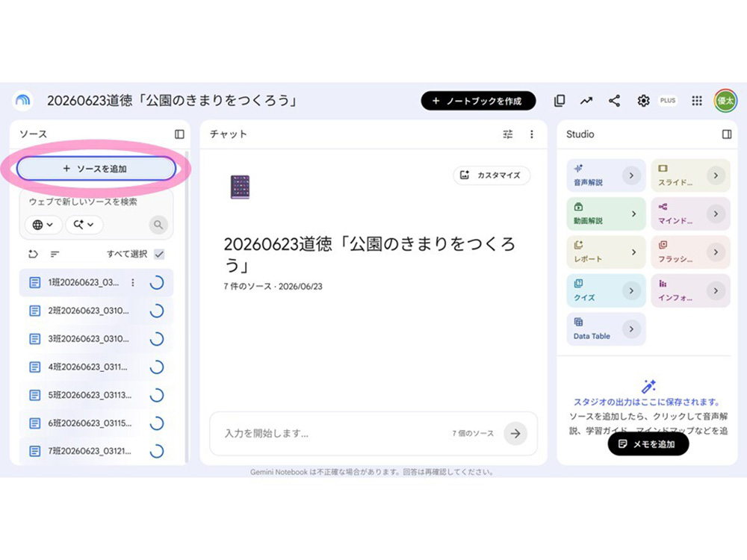Select the source 3班20260623_0310...

[96, 339]
